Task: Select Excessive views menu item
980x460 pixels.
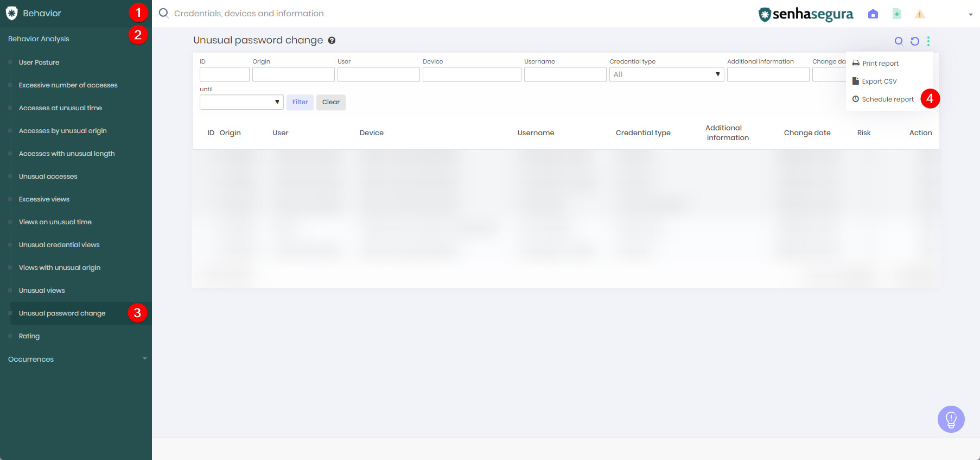Action: pos(44,199)
